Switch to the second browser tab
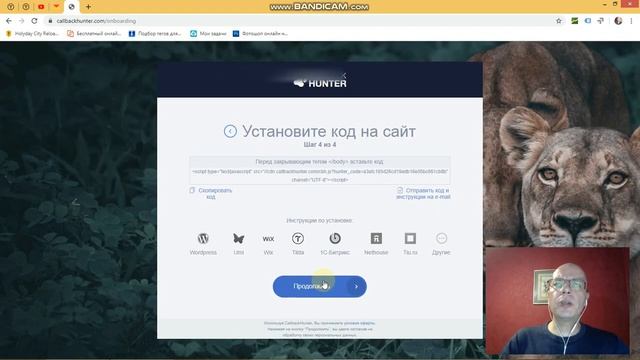 pyautogui.click(x=26, y=7)
